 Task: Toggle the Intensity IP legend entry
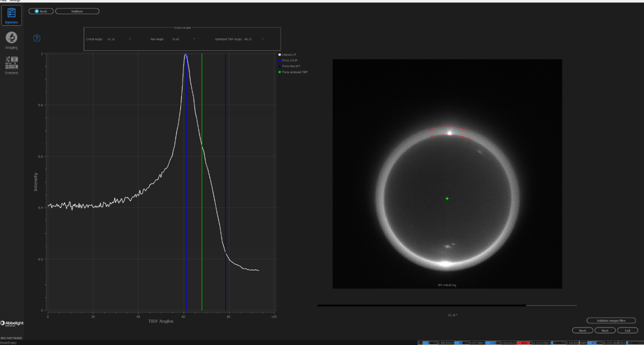point(289,55)
